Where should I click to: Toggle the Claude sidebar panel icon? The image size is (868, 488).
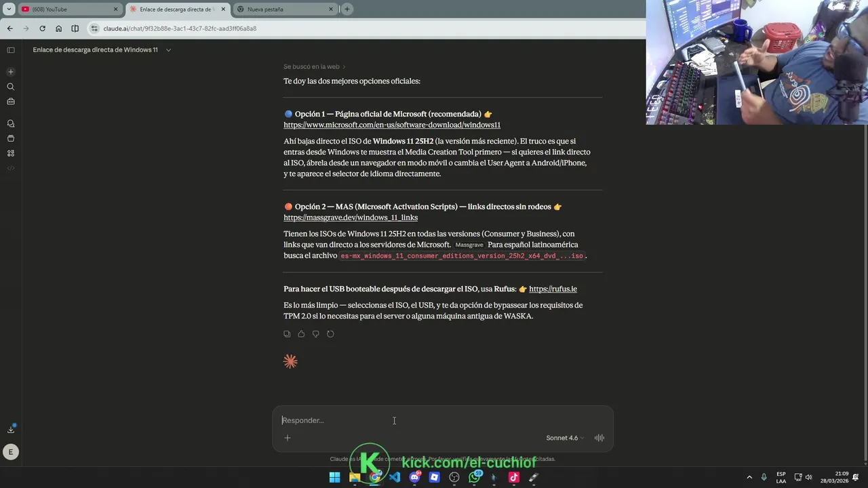(x=11, y=49)
